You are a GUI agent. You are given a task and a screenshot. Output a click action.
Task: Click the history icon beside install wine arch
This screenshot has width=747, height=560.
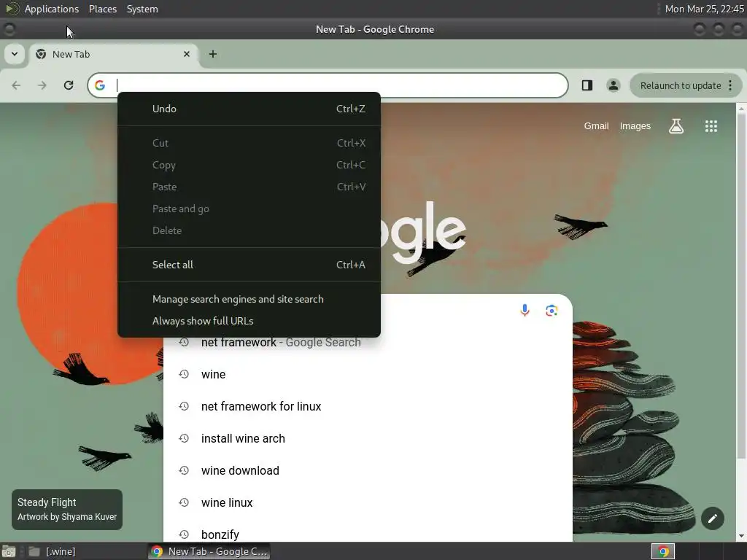point(184,438)
